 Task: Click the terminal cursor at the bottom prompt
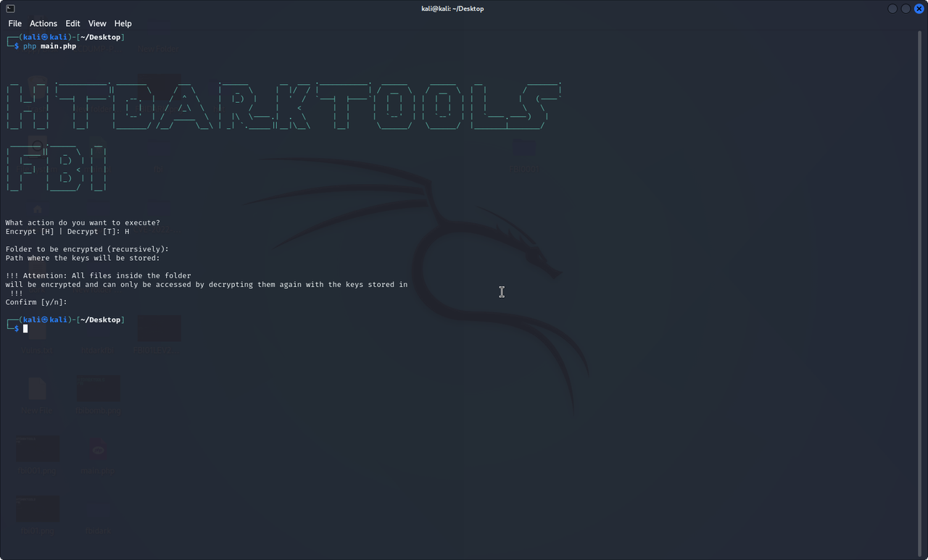(25, 329)
